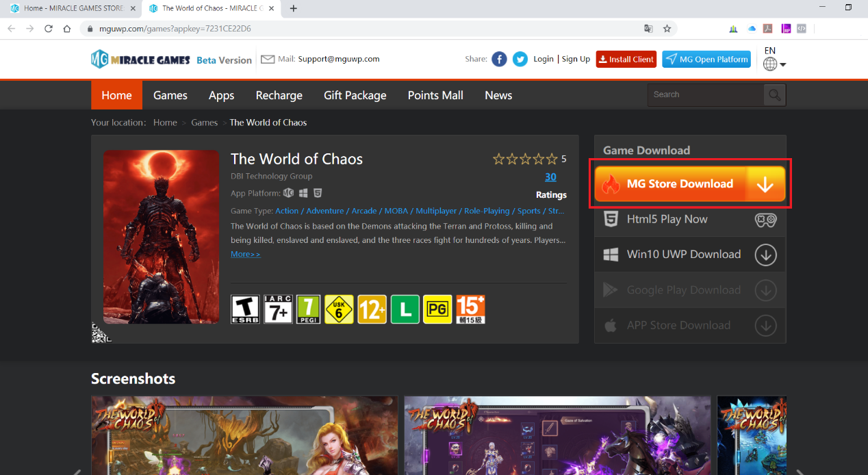This screenshot has width=868, height=475.
Task: Share the page on Facebook
Action: 500,60
